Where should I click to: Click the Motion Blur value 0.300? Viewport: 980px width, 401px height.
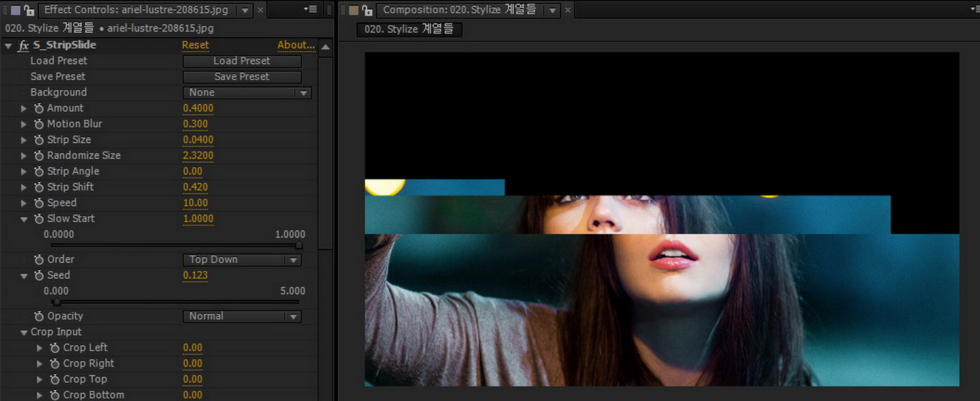[195, 124]
